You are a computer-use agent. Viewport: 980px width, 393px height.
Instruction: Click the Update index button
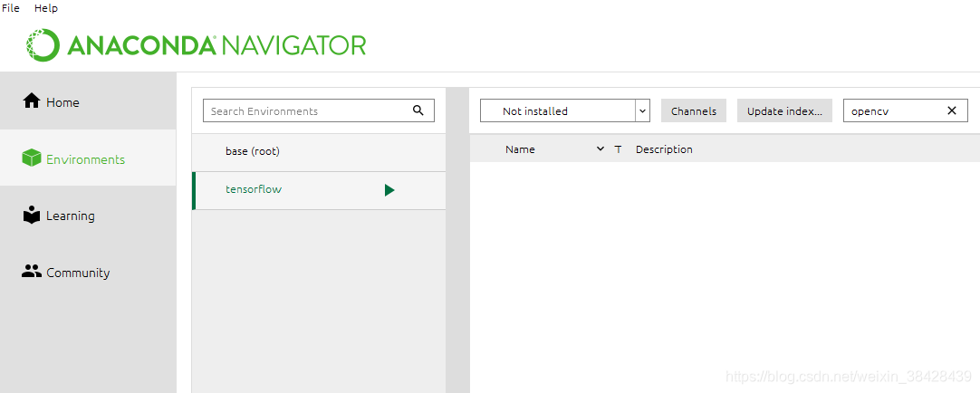click(784, 110)
